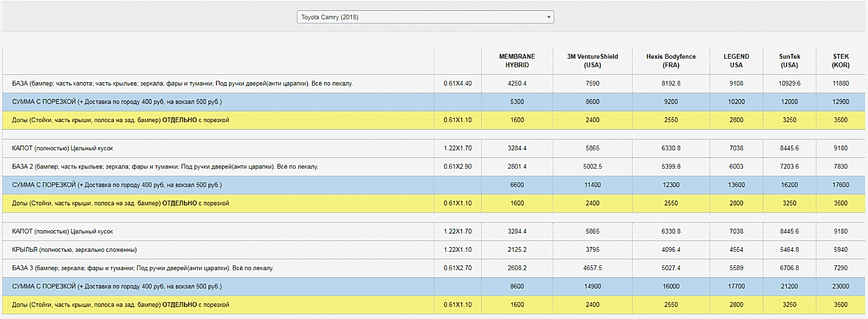Click the STEK (KOR) column header

click(x=841, y=61)
